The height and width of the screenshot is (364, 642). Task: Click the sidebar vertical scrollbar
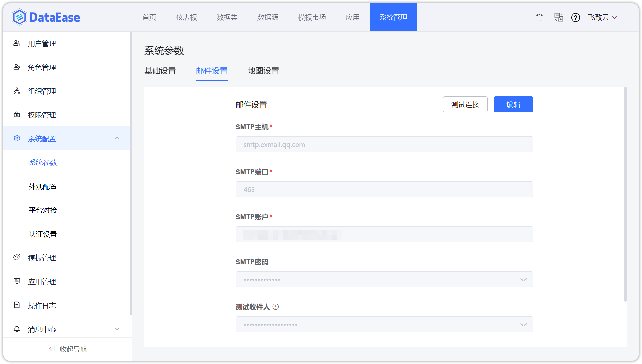(131, 173)
